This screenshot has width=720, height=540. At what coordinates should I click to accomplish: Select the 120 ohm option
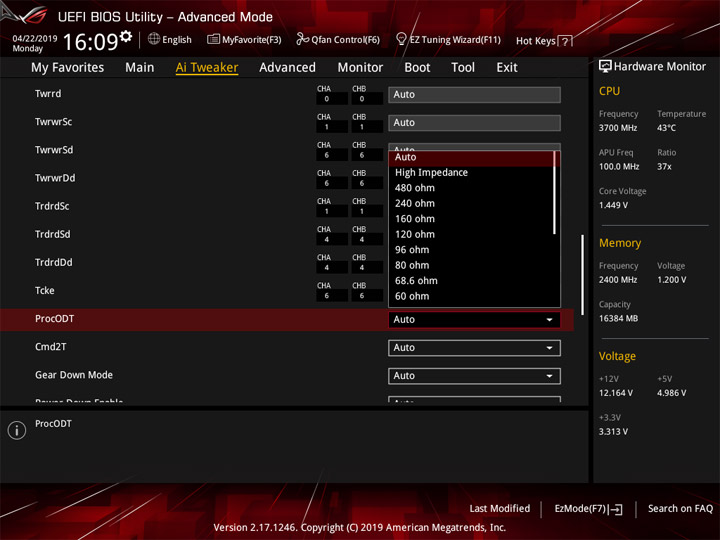472,234
